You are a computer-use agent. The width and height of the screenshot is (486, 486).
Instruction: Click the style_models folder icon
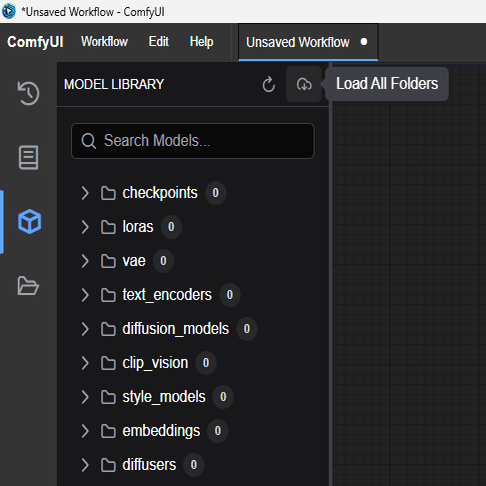coord(108,397)
